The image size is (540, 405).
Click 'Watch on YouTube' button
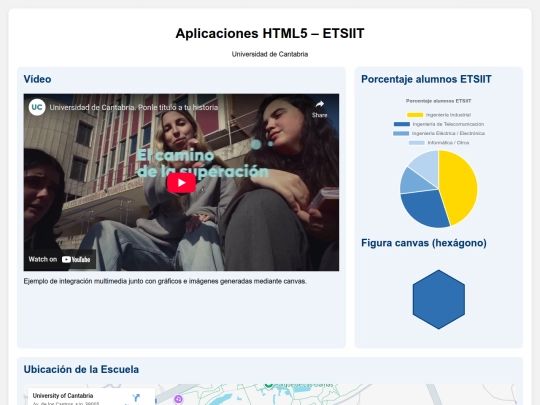(x=60, y=259)
